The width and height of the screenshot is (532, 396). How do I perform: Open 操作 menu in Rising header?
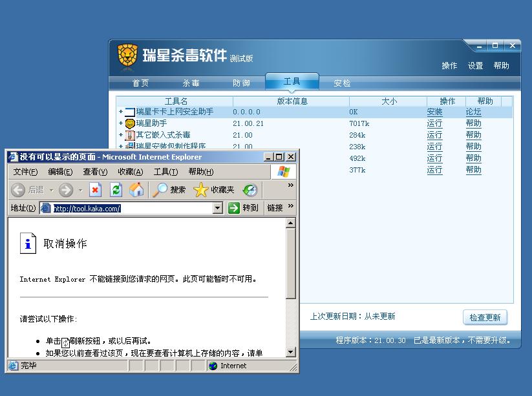coord(449,66)
